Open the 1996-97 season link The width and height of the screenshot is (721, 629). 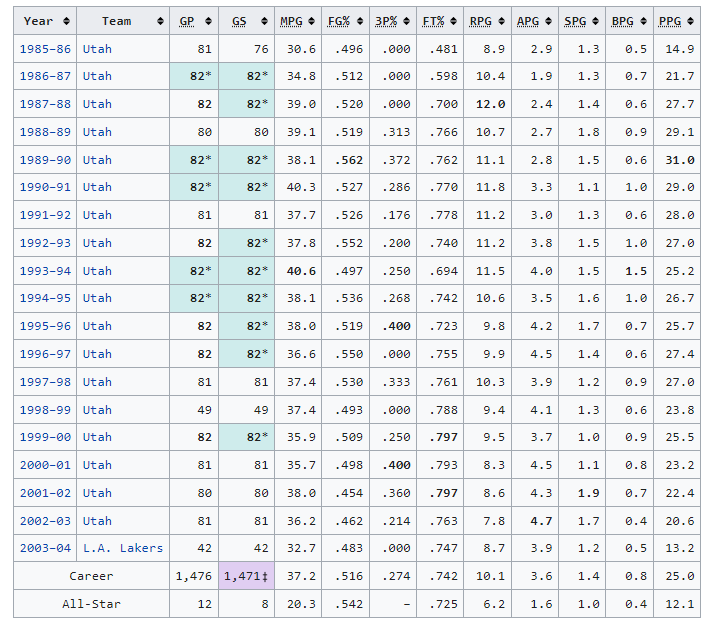coord(45,355)
